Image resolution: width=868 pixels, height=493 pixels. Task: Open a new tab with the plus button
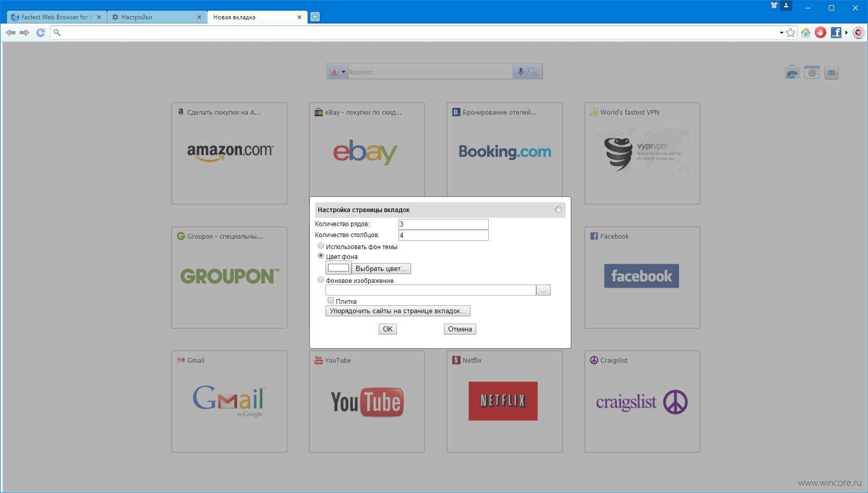(315, 17)
